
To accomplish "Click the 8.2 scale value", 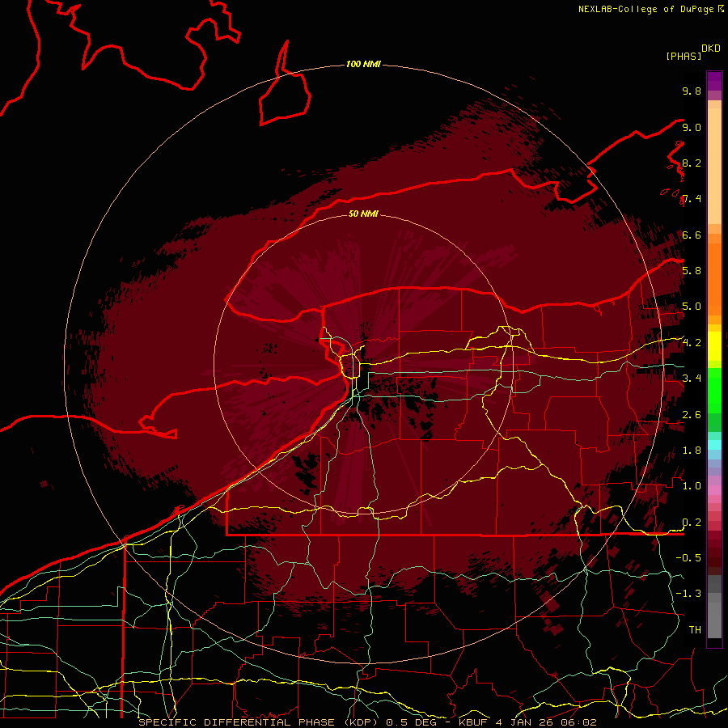I will click(x=692, y=163).
